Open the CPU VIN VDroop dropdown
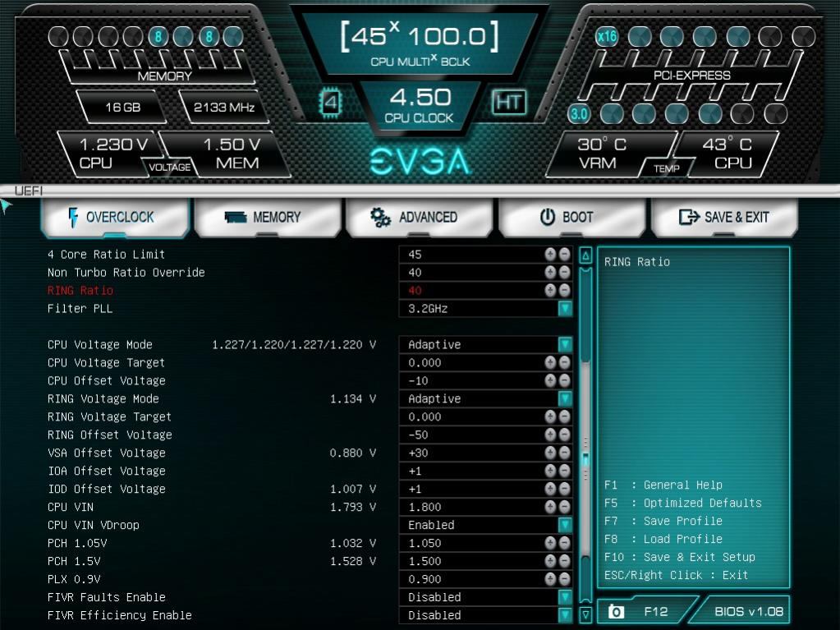This screenshot has height=630, width=840. 565,525
